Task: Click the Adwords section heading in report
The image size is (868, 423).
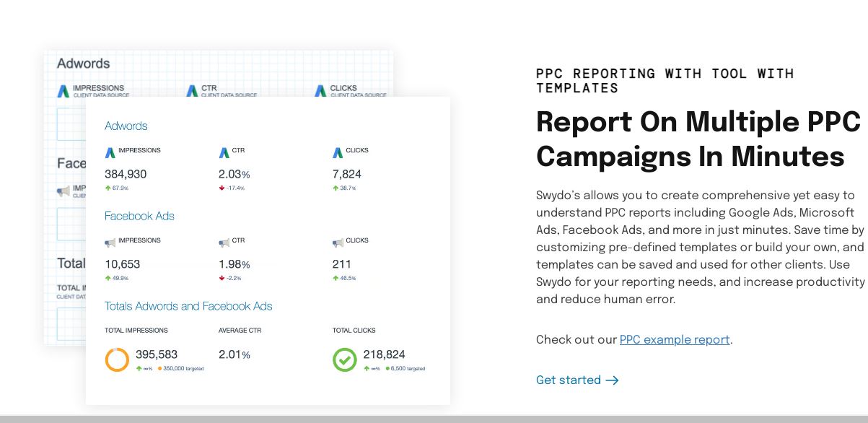Action: [x=126, y=126]
